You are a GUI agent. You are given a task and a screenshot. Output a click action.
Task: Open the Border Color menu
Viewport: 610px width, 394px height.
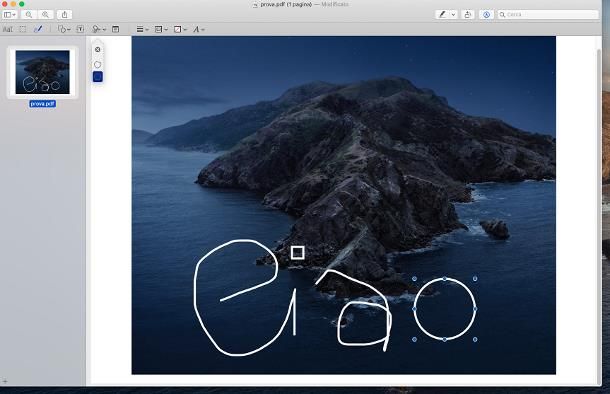(161, 29)
